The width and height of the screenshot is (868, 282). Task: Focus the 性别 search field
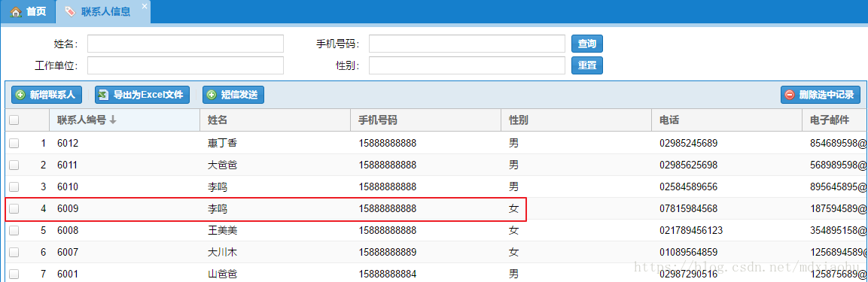pyautogui.click(x=468, y=65)
